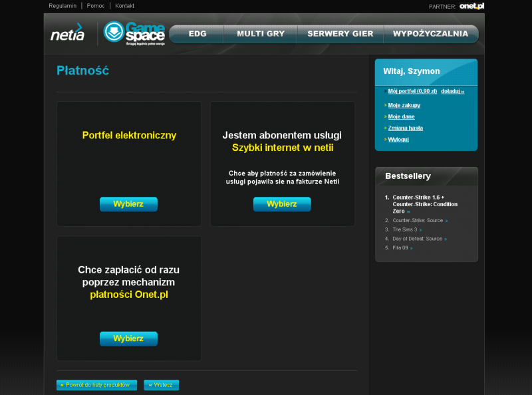Click Powrót do listy produktów button
The width and height of the screenshot is (532, 395).
[97, 385]
